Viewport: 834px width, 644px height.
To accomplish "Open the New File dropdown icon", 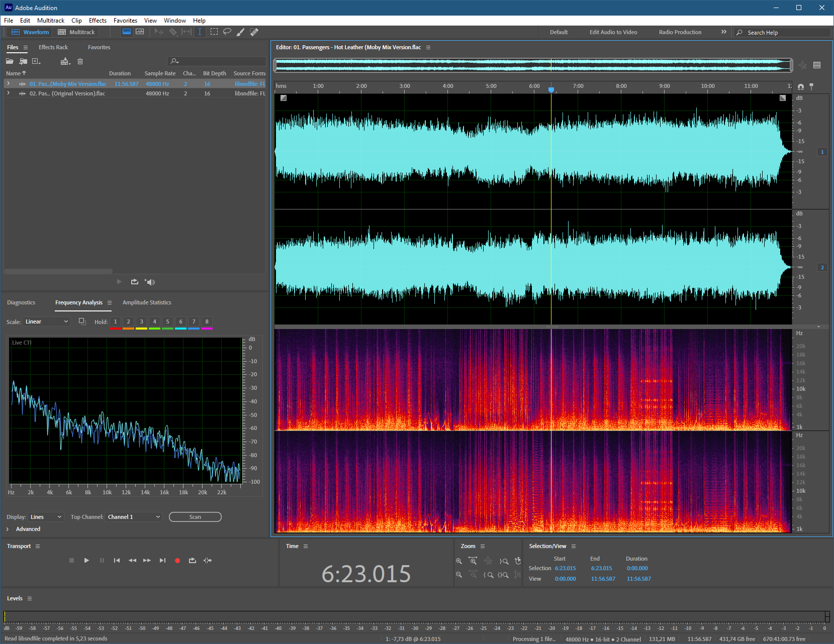I will tap(36, 61).
